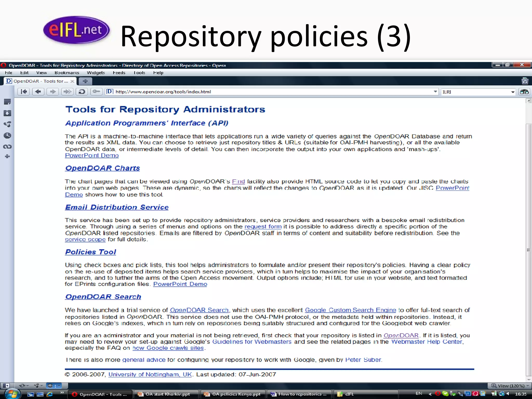The image size is (532, 399).
Task: Open the Bookmarks menu
Action: coord(67,73)
